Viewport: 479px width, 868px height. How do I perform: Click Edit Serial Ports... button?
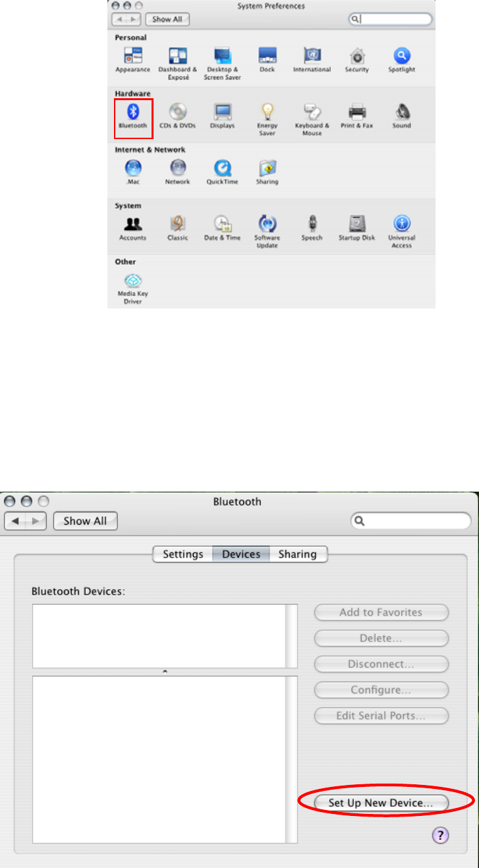pos(381,716)
